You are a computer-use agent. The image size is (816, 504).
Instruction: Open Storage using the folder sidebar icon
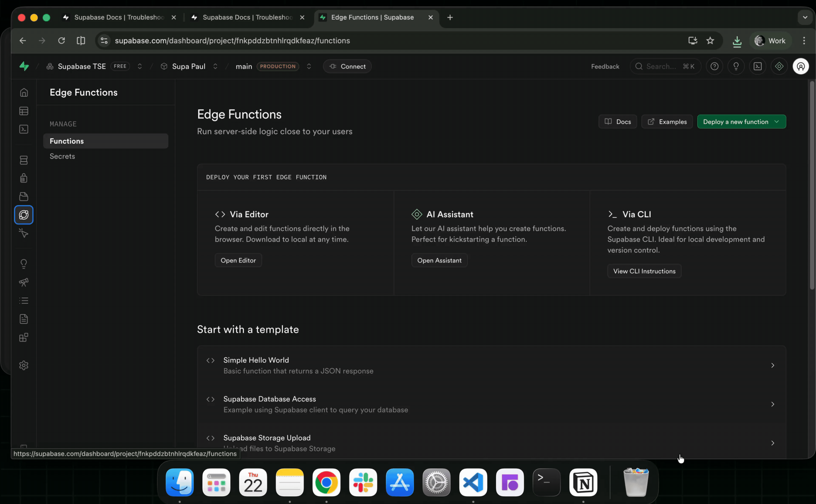pos(24,196)
